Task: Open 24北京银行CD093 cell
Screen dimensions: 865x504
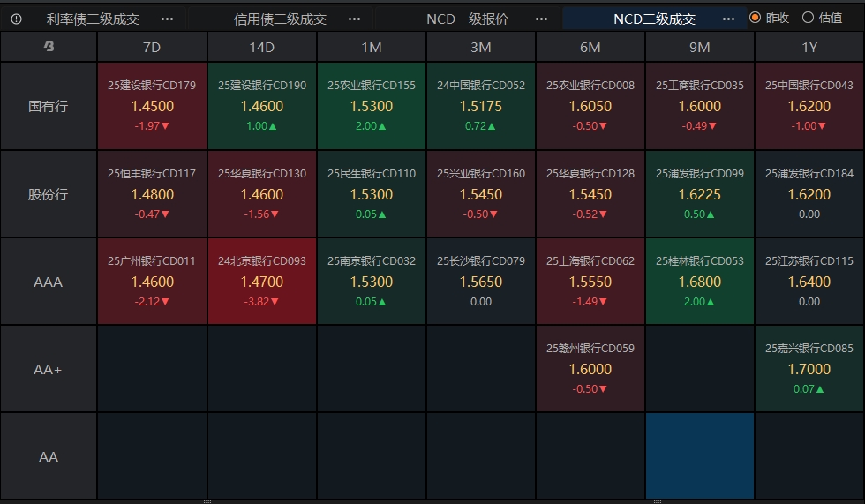Action: 261,282
